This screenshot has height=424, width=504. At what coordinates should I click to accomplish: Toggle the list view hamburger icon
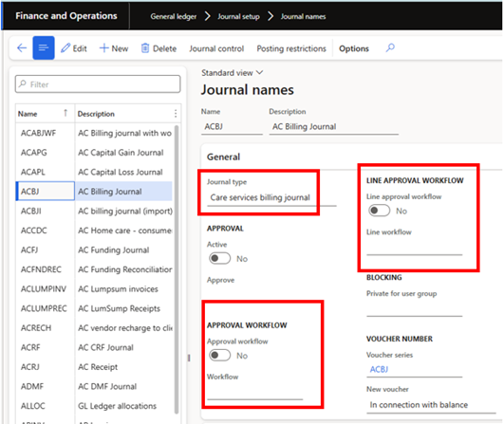(x=44, y=48)
